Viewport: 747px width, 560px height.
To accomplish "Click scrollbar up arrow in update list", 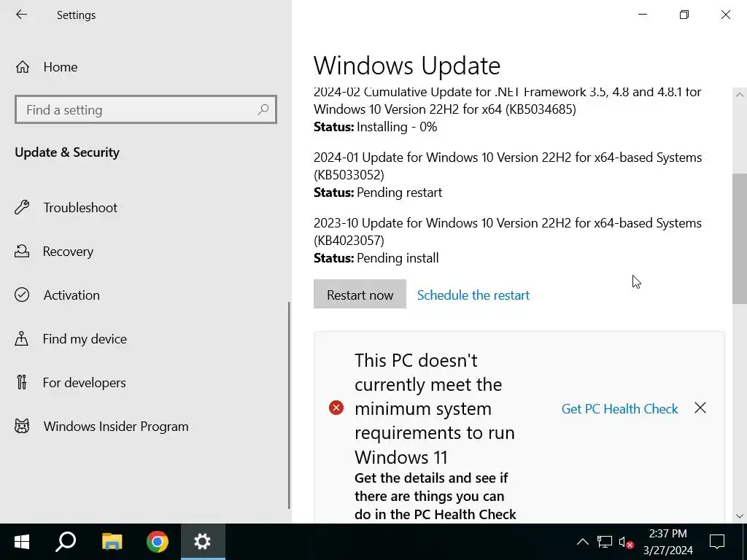I will pos(740,95).
